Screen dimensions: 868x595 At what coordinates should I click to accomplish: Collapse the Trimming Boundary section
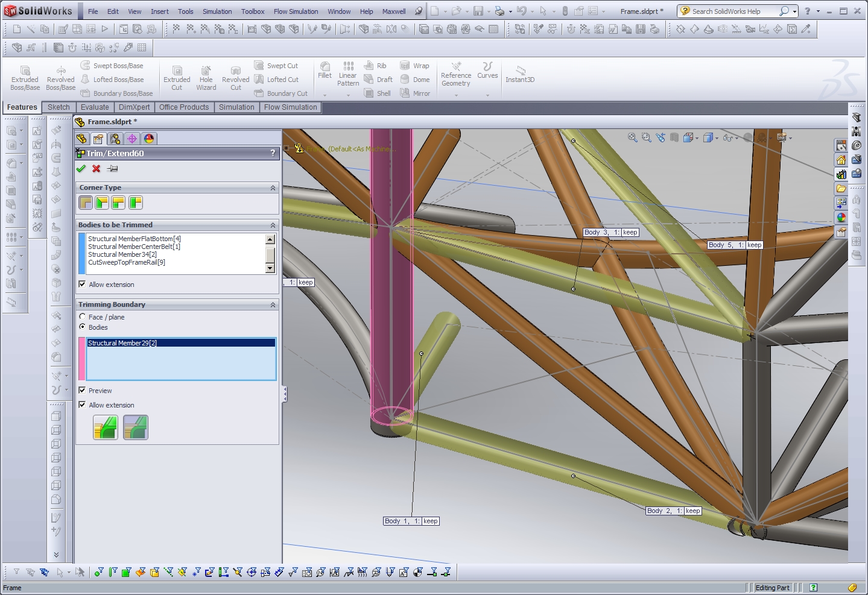pos(273,305)
